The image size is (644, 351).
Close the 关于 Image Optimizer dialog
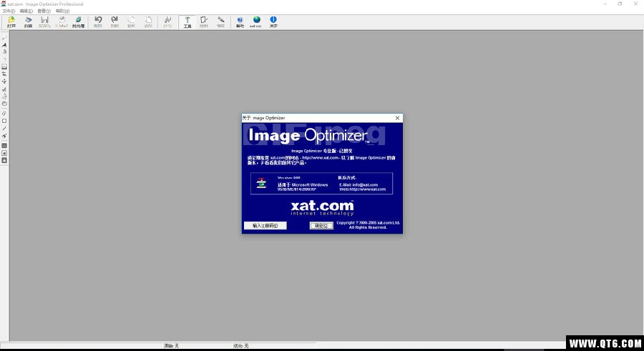(397, 118)
